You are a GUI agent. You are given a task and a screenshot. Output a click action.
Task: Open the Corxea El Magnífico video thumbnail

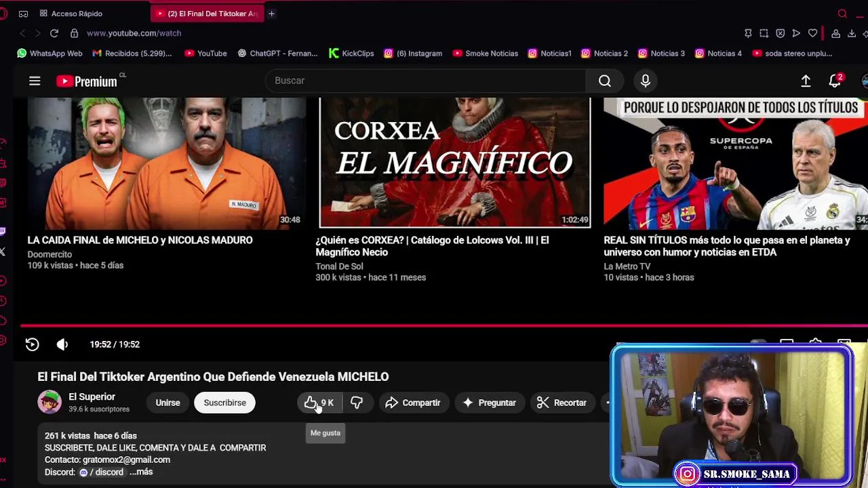(x=454, y=163)
